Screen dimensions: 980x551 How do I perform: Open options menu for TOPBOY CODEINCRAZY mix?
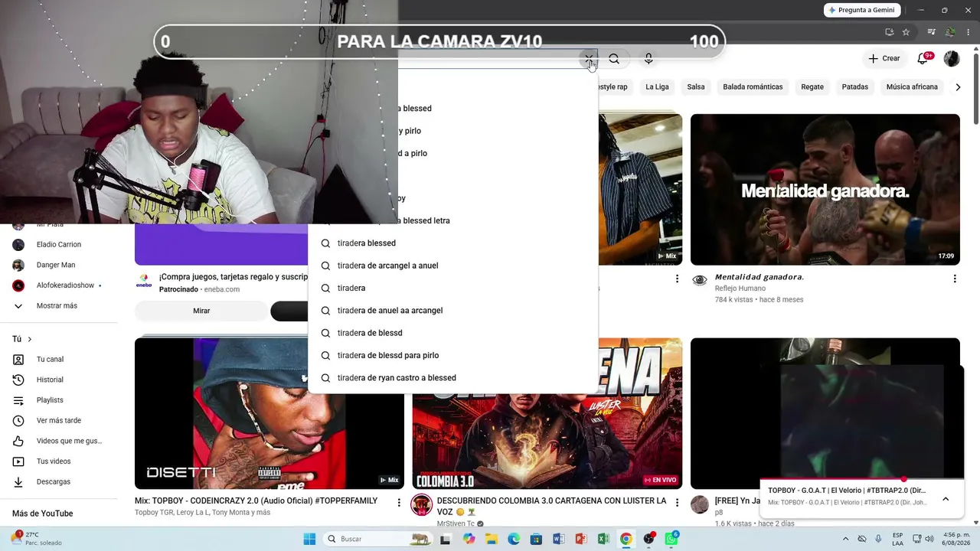tap(399, 503)
